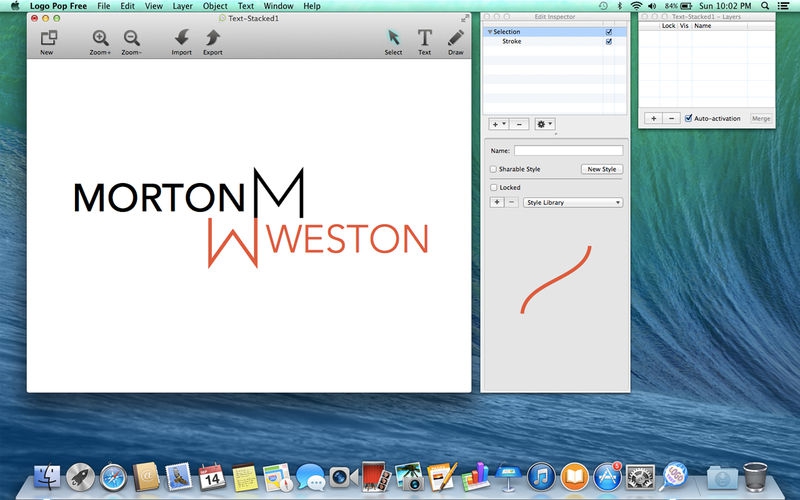
Task: Open Spotlight search in menu bar
Action: pos(765,6)
